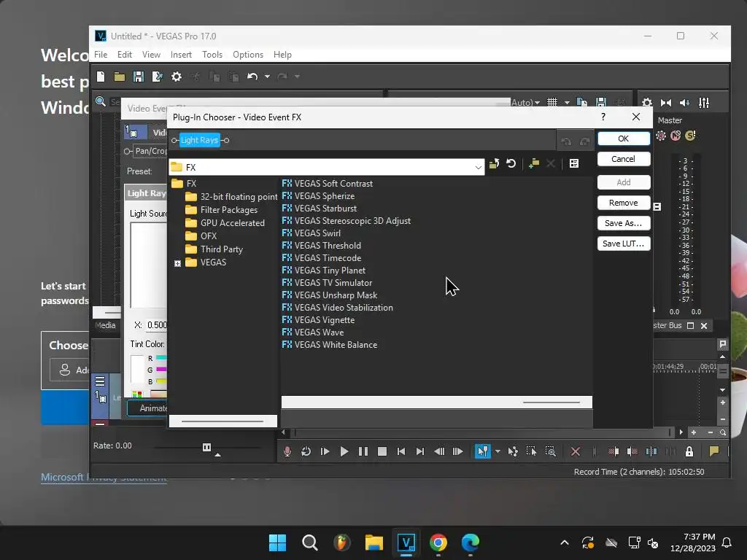The width and height of the screenshot is (747, 560).
Task: Click the New project icon in the toolbar
Action: 101,76
